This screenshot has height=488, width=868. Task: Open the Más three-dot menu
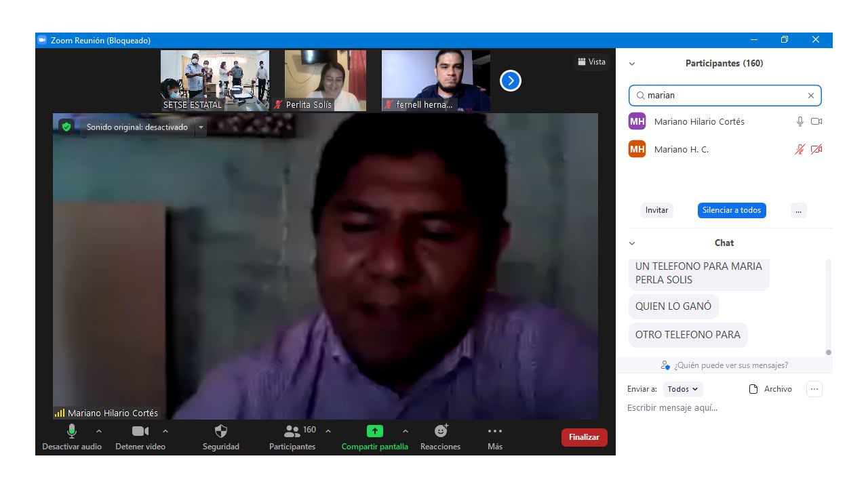click(495, 431)
